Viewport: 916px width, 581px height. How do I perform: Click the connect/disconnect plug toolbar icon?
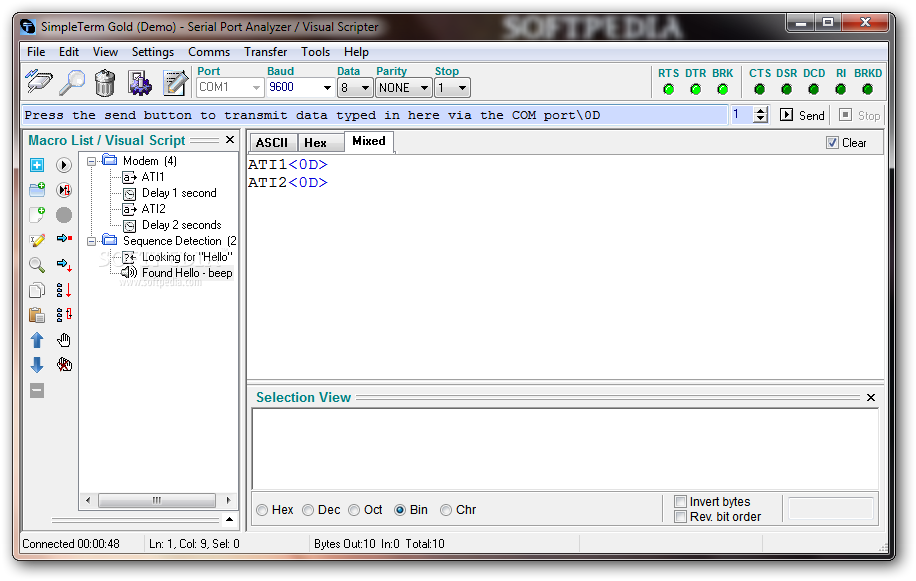click(x=39, y=82)
